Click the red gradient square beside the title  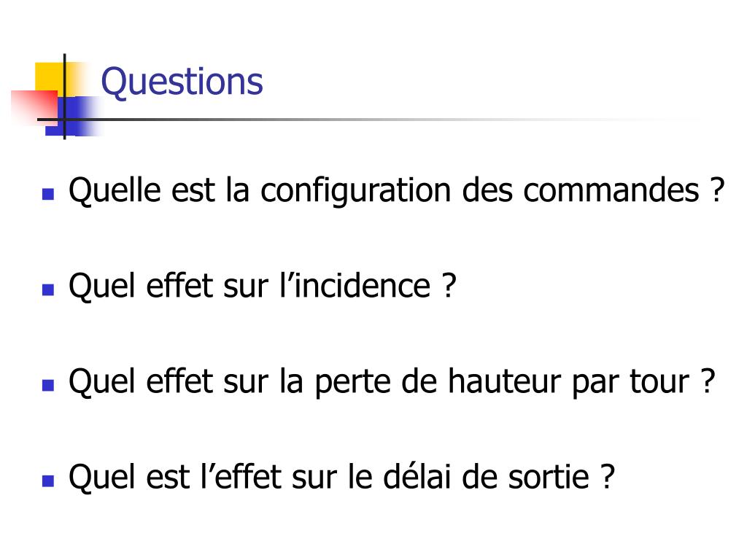pos(34,107)
